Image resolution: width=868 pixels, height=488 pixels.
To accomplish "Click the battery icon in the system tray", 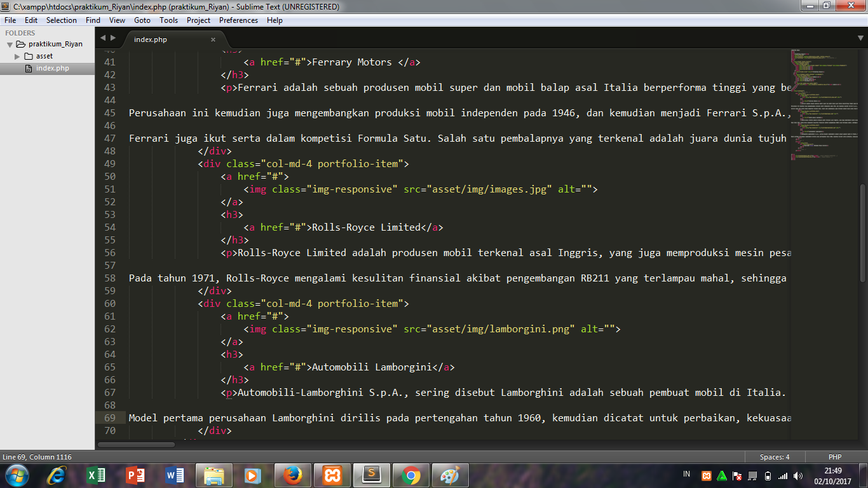I will [x=768, y=475].
